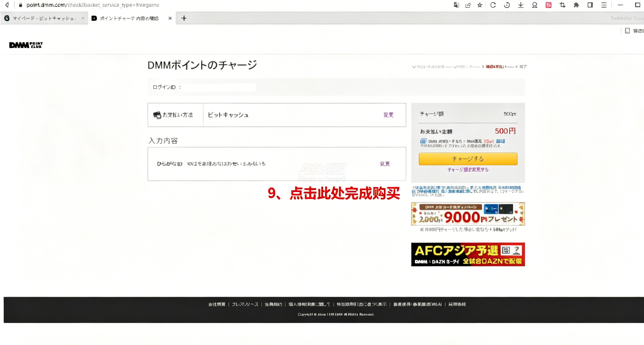
Task: Open プレスリリース footer link
Action: pyautogui.click(x=245, y=304)
